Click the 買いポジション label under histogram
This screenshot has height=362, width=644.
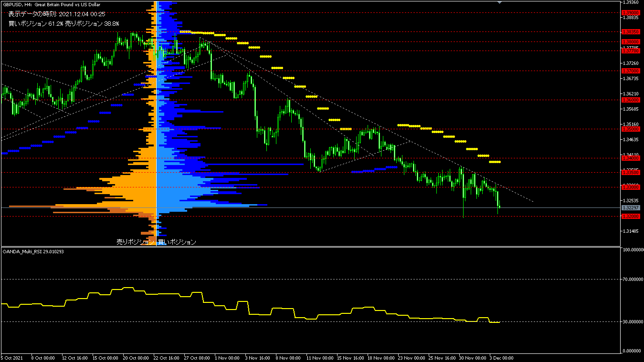[177, 242]
